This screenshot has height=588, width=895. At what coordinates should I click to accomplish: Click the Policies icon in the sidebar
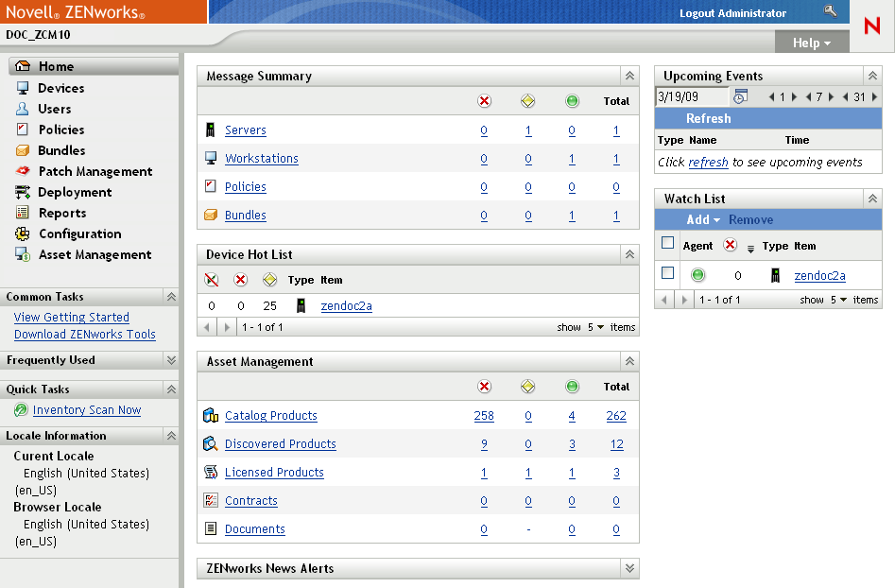point(23,129)
